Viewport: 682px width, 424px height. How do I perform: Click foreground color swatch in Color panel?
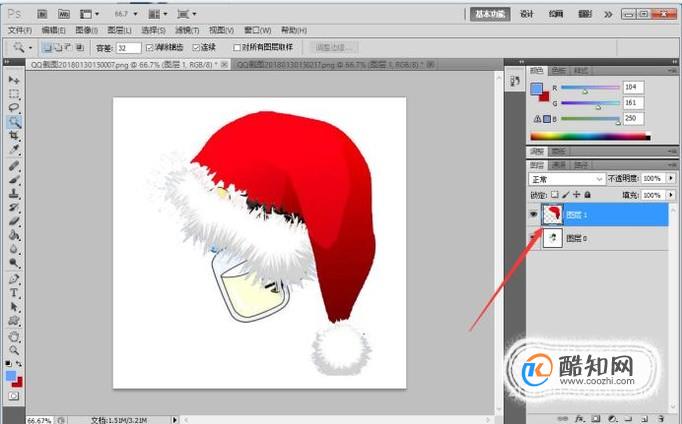click(536, 89)
